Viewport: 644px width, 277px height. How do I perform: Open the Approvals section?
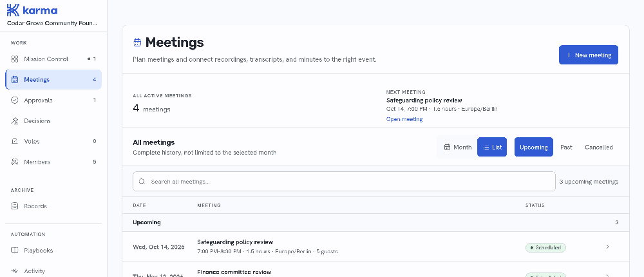(x=53, y=100)
